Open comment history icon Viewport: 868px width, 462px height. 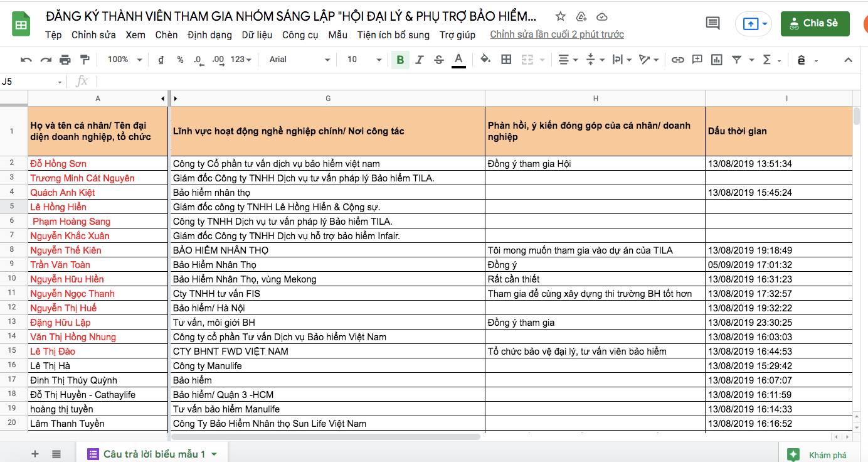click(x=713, y=24)
